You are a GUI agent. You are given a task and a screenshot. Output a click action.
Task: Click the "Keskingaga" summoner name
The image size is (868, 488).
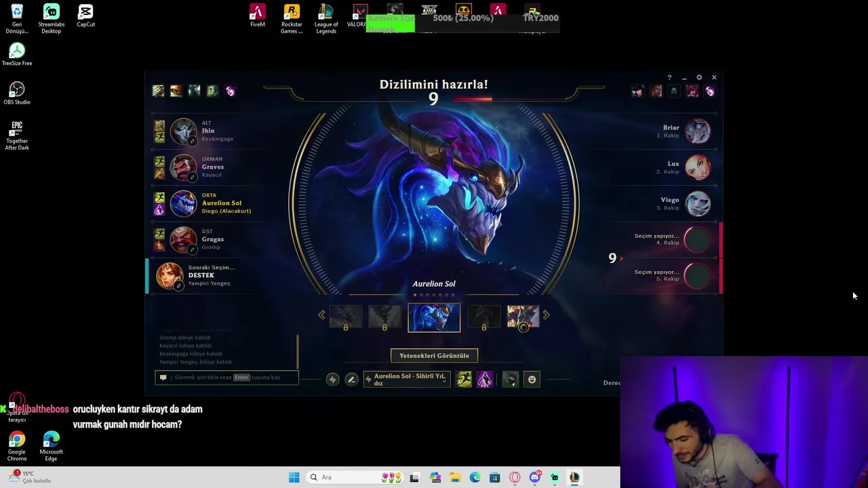click(x=217, y=139)
